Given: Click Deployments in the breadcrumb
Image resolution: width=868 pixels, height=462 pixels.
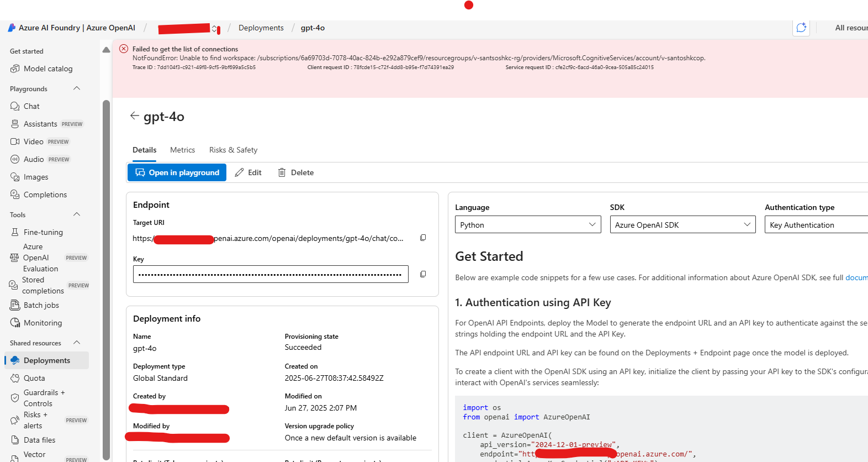Looking at the screenshot, I should [261, 28].
